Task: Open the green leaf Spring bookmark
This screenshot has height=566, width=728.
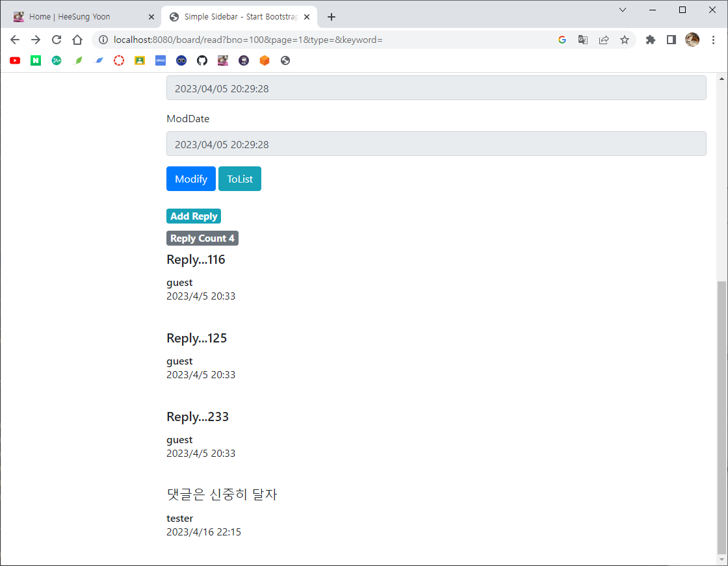Action: click(79, 60)
